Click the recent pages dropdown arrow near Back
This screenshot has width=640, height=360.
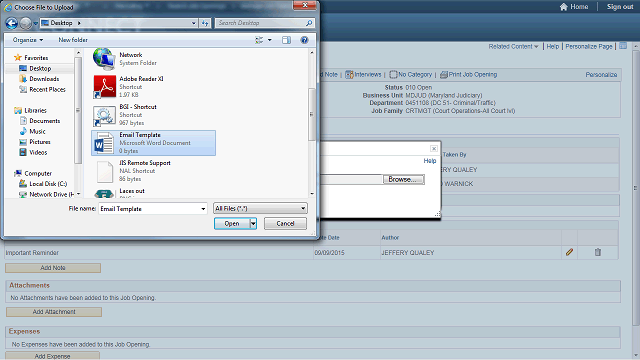click(x=36, y=24)
